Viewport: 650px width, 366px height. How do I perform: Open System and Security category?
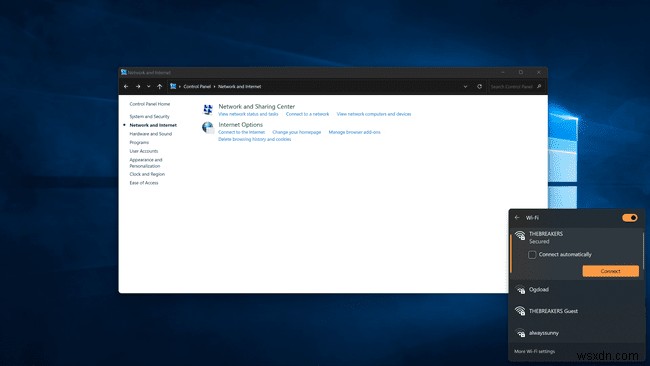tap(149, 116)
